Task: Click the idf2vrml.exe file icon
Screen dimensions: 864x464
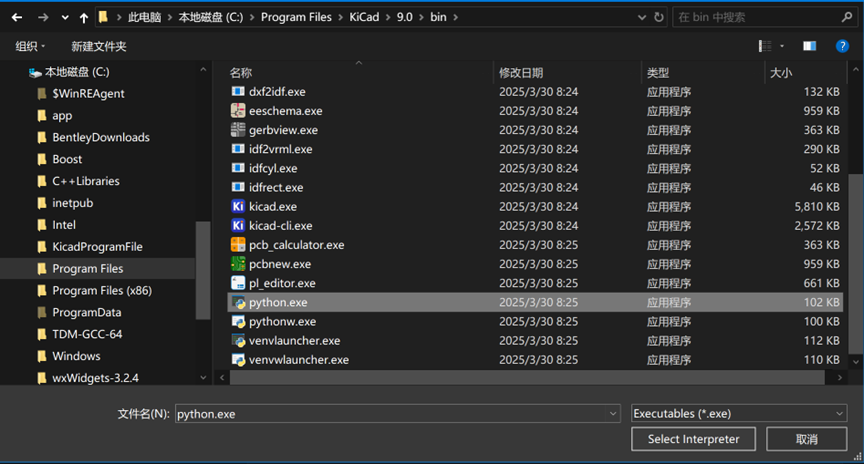Action: (238, 149)
